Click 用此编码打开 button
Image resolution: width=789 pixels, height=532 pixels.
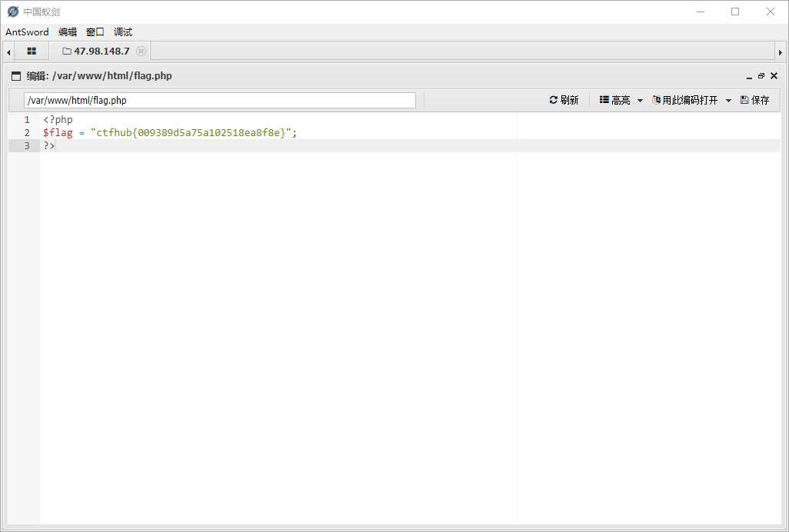point(685,100)
